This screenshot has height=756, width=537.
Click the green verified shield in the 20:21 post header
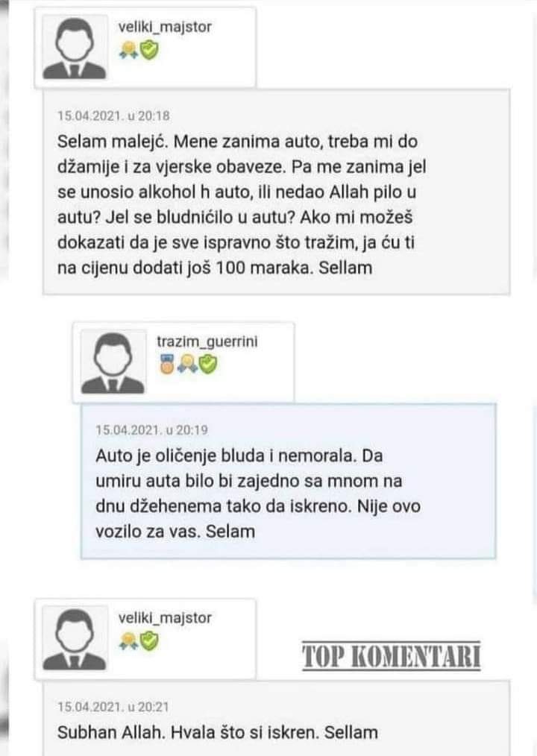pyautogui.click(x=148, y=640)
